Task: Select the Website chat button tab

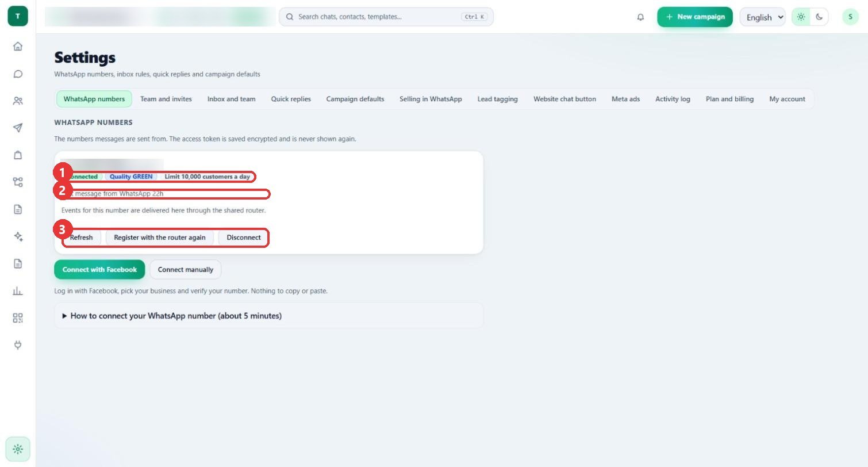Action: tap(564, 99)
